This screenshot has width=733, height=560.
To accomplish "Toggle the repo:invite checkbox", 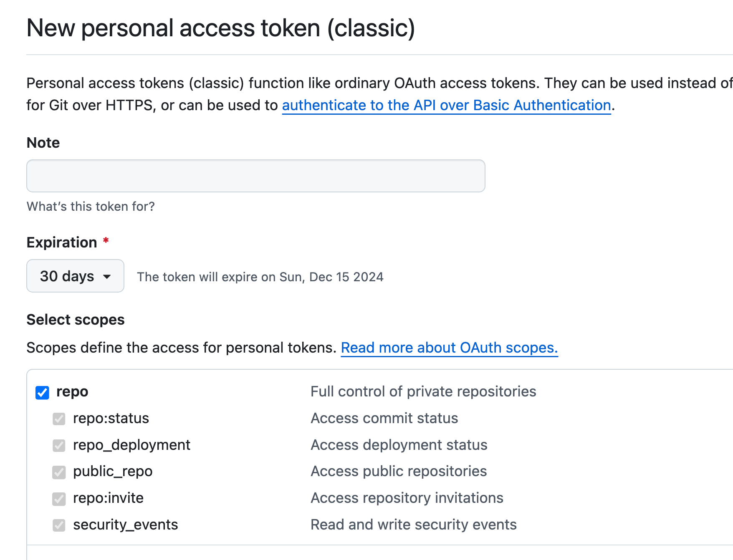I will pos(59,499).
